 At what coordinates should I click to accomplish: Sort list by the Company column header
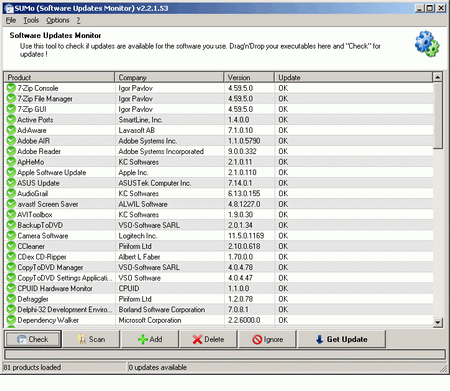pos(169,77)
